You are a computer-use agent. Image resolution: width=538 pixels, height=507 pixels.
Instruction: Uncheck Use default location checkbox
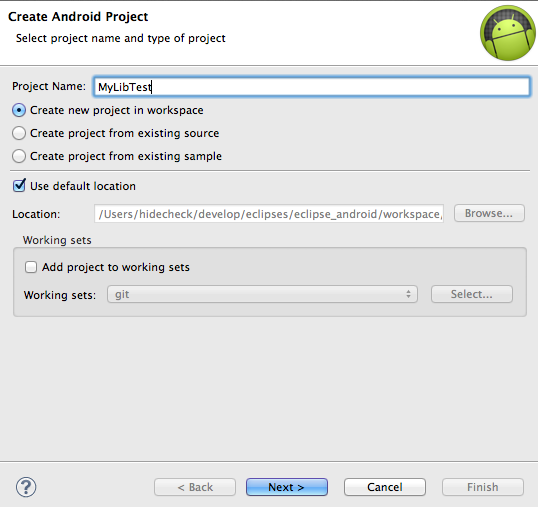point(19,186)
